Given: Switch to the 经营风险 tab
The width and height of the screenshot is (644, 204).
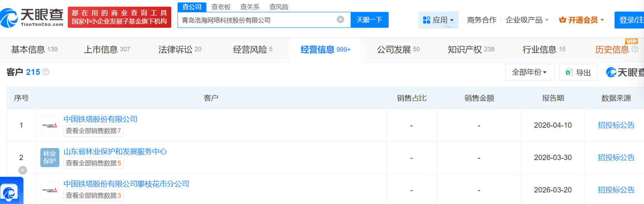Looking at the screenshot, I should (x=253, y=50).
